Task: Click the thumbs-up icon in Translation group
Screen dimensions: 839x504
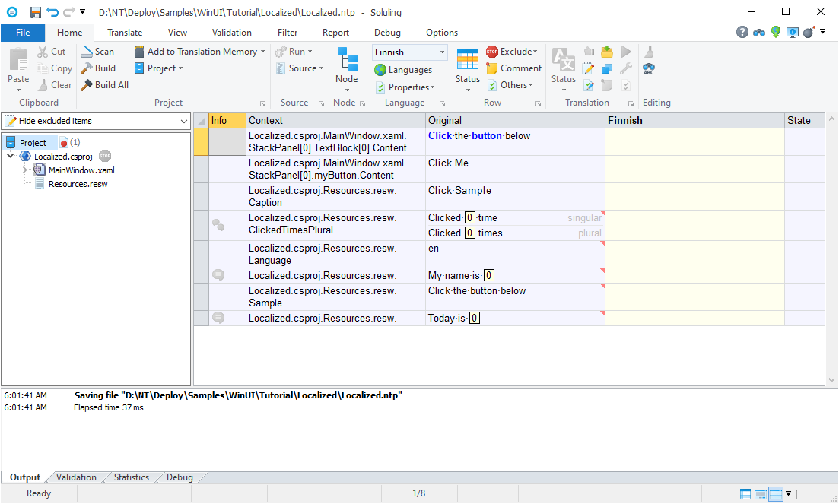Action: (x=589, y=52)
